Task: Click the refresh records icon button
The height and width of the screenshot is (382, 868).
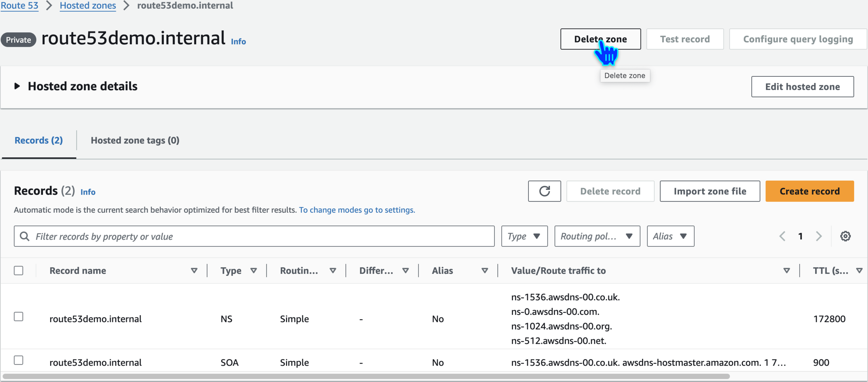Action: pyautogui.click(x=544, y=191)
